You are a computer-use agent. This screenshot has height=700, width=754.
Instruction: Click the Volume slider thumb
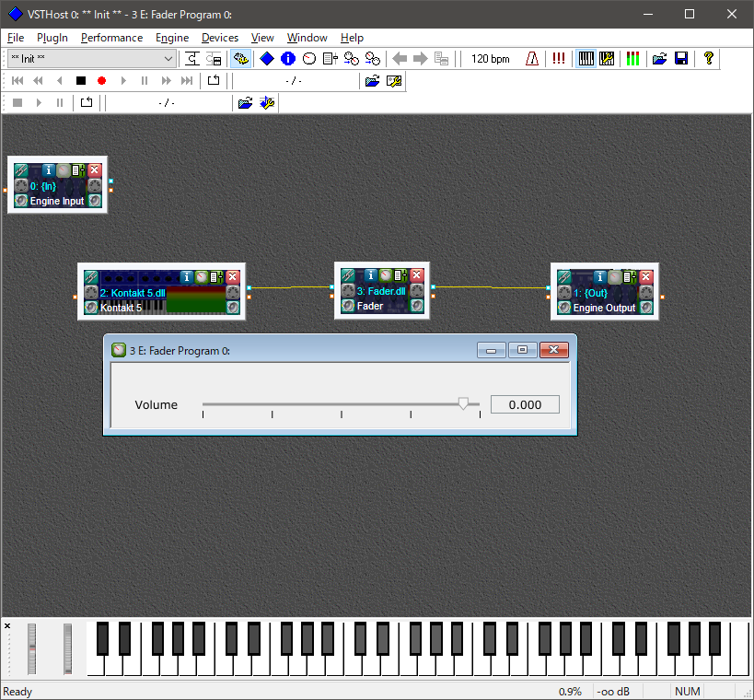pyautogui.click(x=463, y=403)
